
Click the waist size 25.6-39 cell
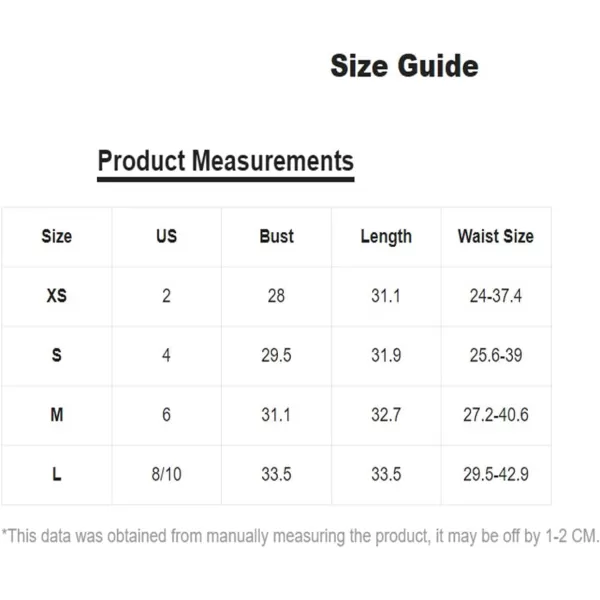click(x=496, y=355)
